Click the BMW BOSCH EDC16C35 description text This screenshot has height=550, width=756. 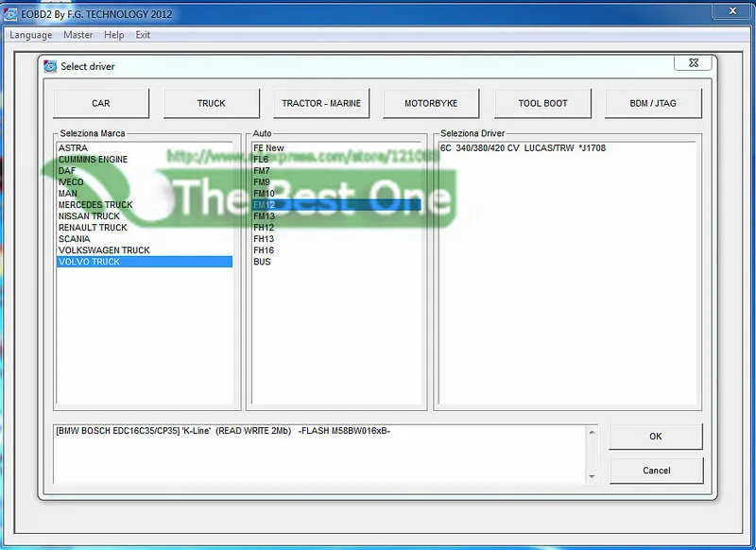pyautogui.click(x=223, y=431)
